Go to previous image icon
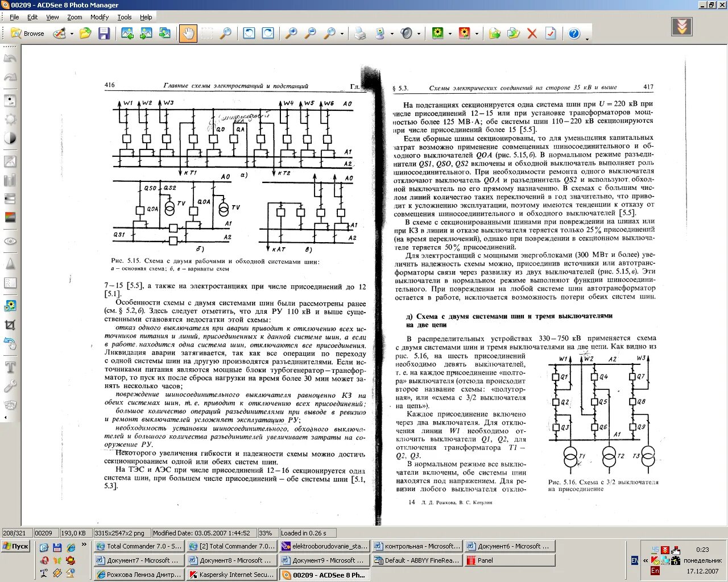Viewport: 728px width, 582px height. pos(127,34)
